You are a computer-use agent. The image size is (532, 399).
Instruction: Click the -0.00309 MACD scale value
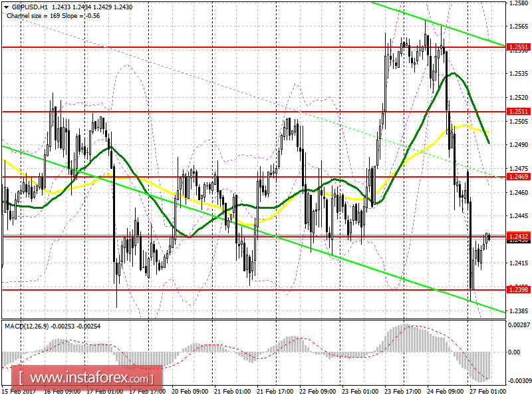click(519, 381)
